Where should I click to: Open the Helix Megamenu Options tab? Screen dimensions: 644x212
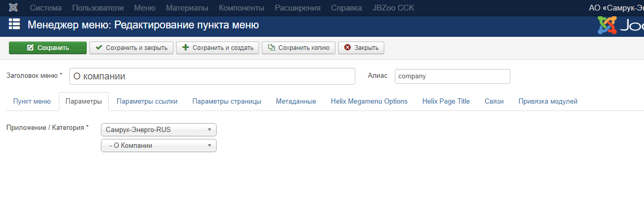(369, 102)
